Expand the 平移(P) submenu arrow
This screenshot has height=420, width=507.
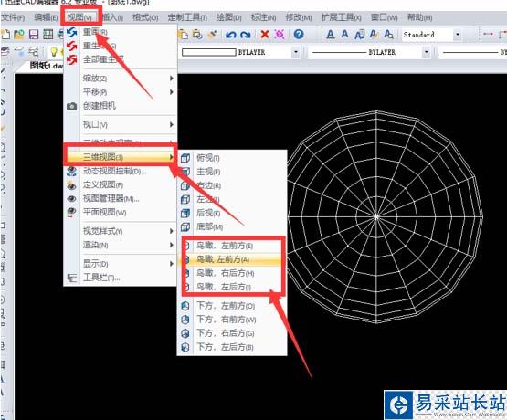tap(172, 92)
